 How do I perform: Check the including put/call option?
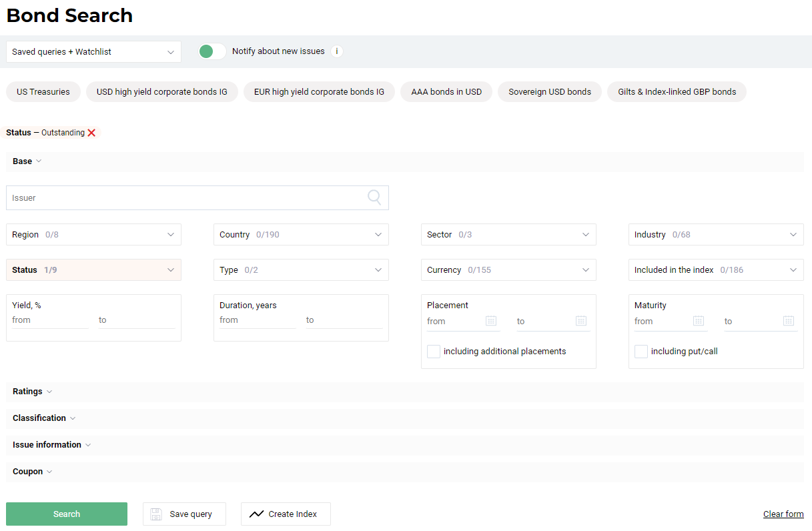click(x=641, y=351)
